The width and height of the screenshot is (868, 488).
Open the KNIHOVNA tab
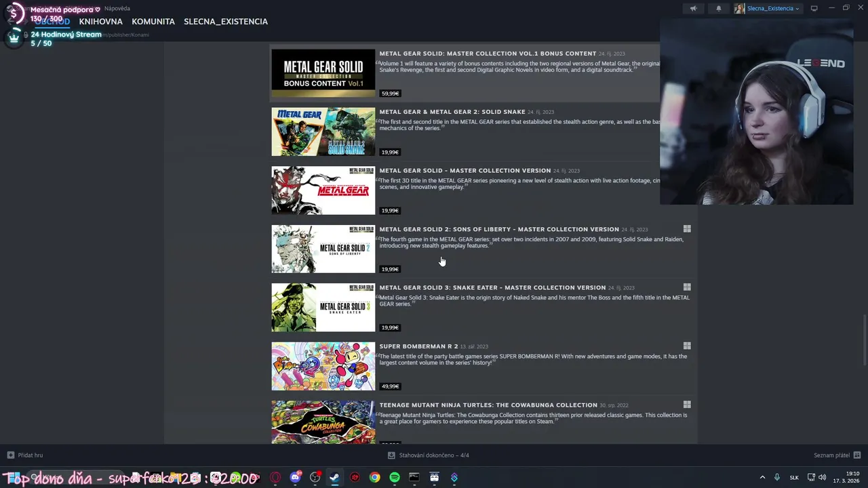tap(100, 22)
